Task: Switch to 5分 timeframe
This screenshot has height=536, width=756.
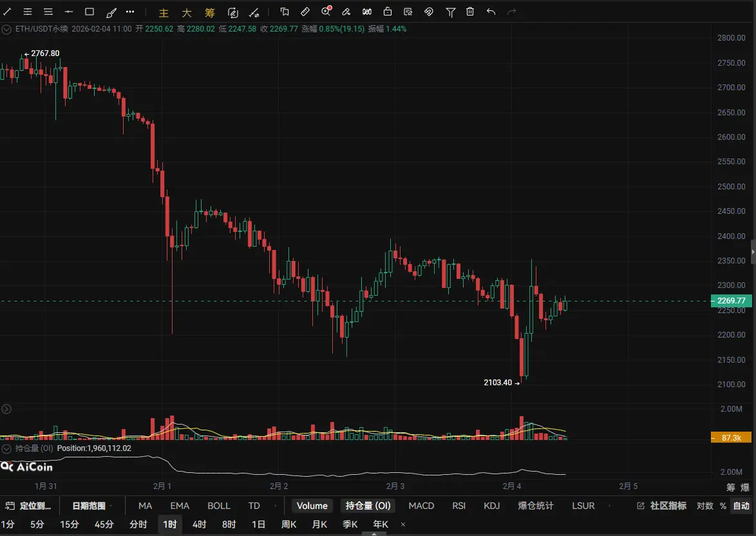Action: 37,524
